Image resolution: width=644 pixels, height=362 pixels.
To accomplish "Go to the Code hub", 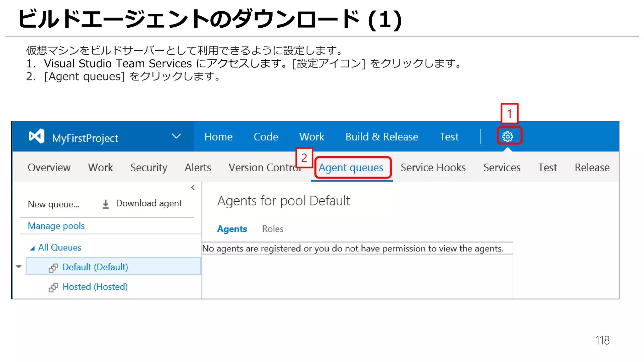I will coord(266,137).
